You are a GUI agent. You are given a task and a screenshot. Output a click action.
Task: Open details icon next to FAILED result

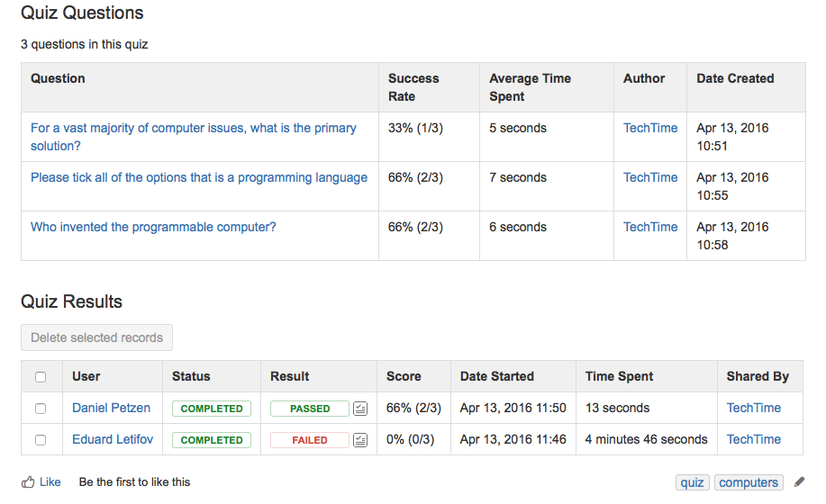(x=360, y=440)
